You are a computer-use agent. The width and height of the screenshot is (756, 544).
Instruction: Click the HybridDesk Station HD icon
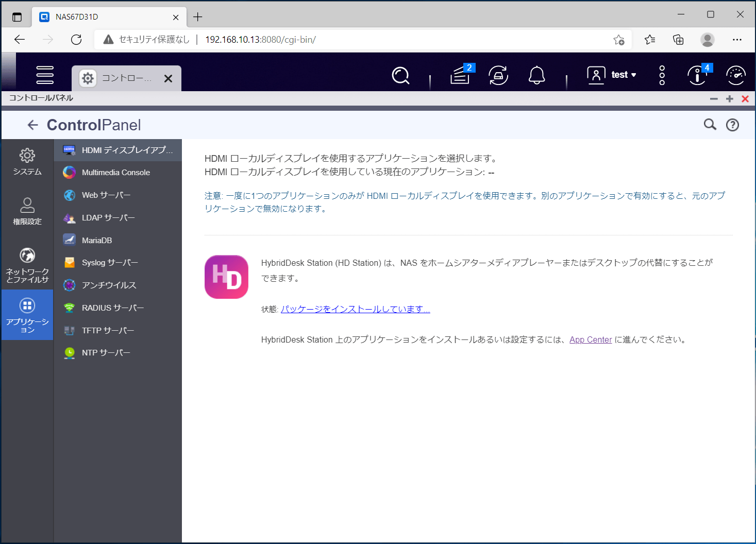coord(226,277)
